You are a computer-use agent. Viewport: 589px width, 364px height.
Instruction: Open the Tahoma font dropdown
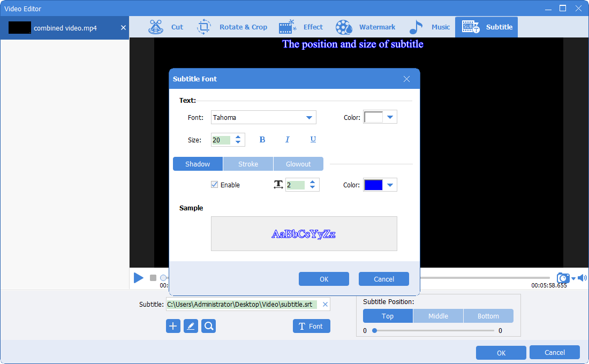309,118
